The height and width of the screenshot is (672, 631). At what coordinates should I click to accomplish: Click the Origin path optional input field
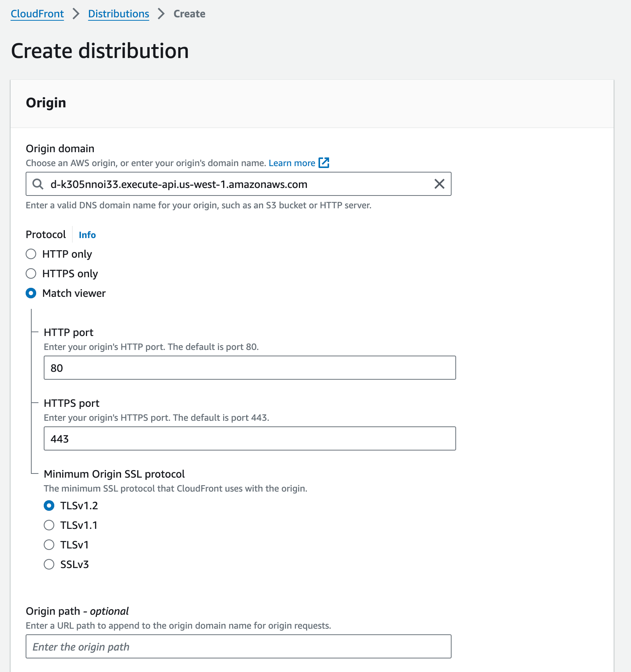[239, 647]
